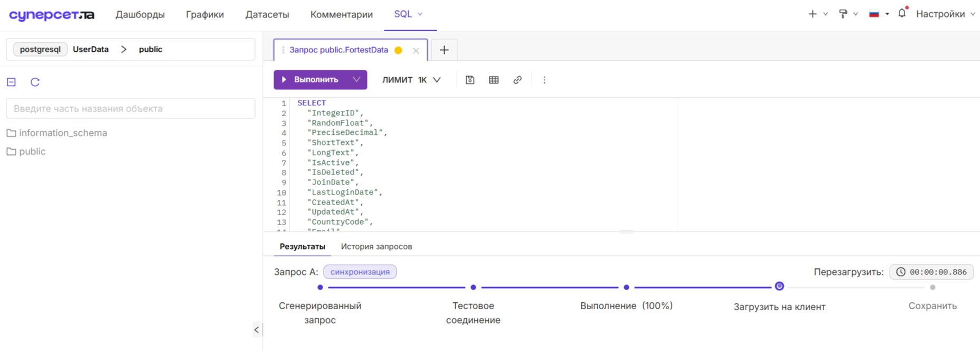980x351 pixels.
Task: Click the Выполнение (100%) label
Action: pyautogui.click(x=626, y=306)
